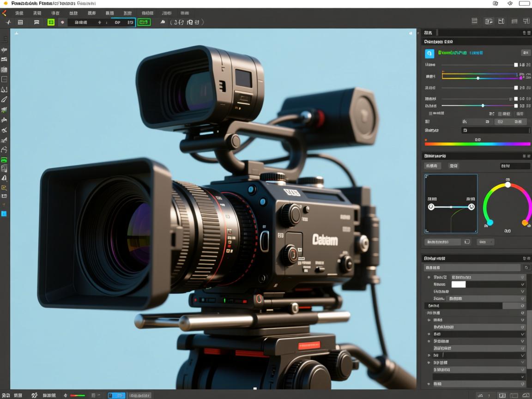Toggle small gray checkbox below the sliders
Screen dimensions: 532x399
[x=431, y=114]
